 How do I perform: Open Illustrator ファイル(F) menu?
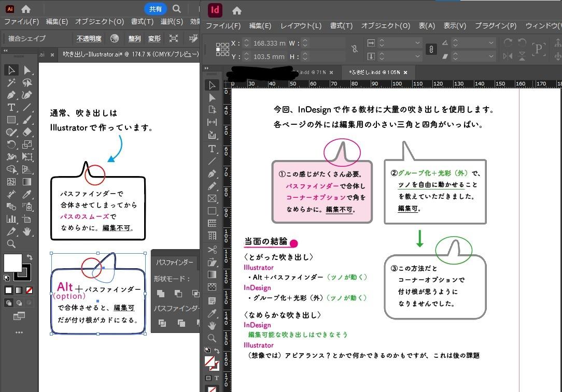click(21, 21)
